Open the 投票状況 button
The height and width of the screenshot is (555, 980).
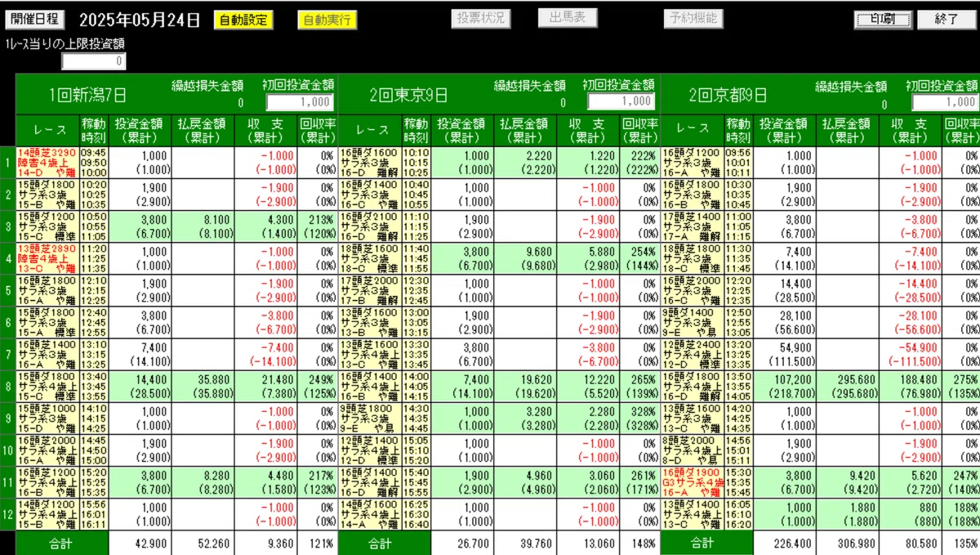(480, 19)
